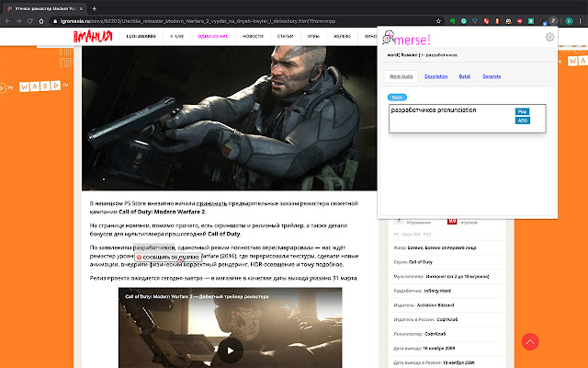Click 'разработчиков pronunciation' text in popup
The height and width of the screenshot is (368, 588).
tap(434, 110)
